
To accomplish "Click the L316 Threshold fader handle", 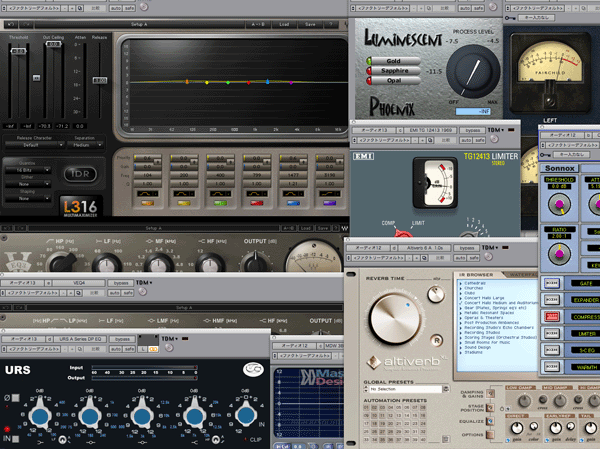I will 18,51.
